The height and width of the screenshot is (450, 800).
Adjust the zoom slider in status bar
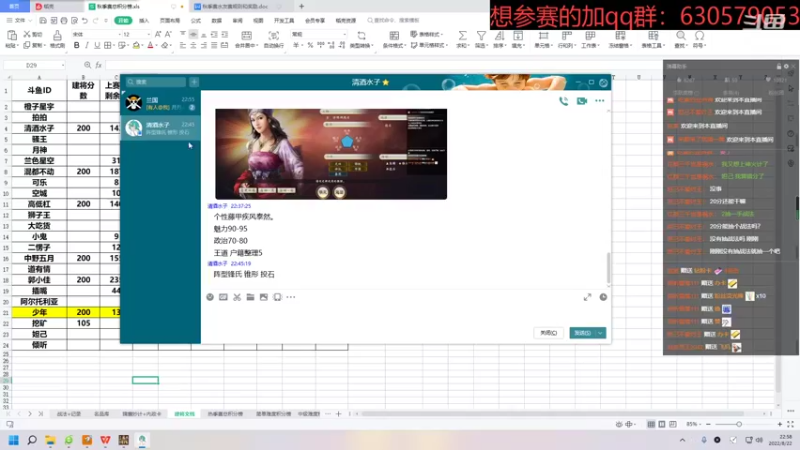point(738,424)
